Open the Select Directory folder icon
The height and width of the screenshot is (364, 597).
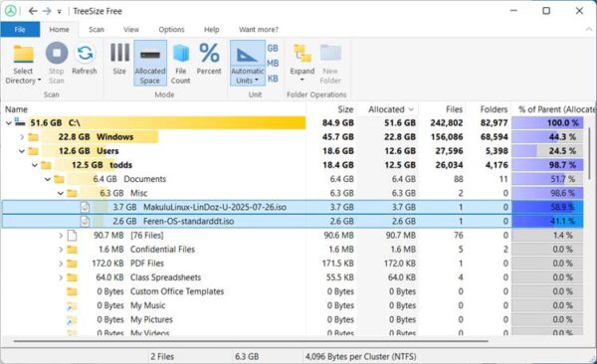pyautogui.click(x=23, y=54)
